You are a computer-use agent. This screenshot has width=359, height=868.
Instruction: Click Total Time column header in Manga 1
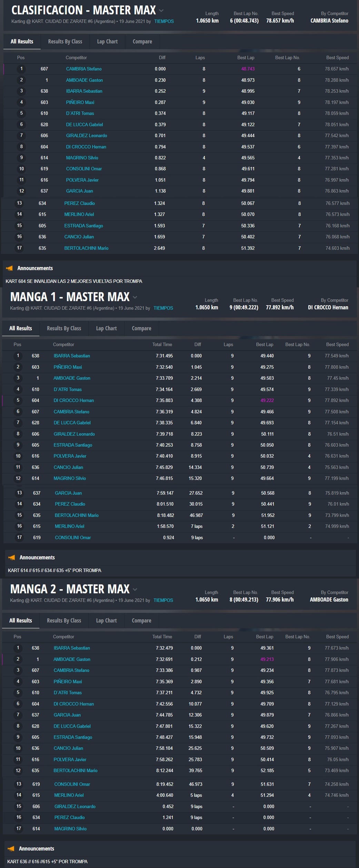[x=162, y=344]
